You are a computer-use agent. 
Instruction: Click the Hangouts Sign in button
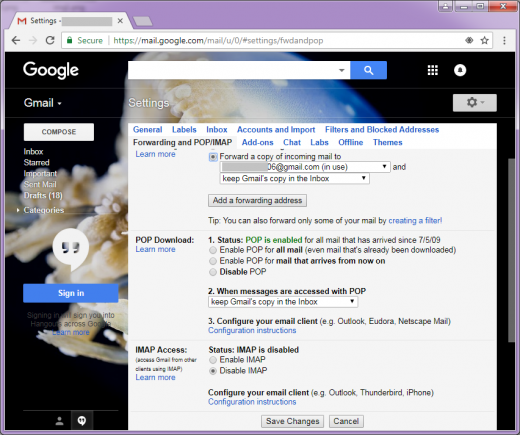[x=71, y=293]
